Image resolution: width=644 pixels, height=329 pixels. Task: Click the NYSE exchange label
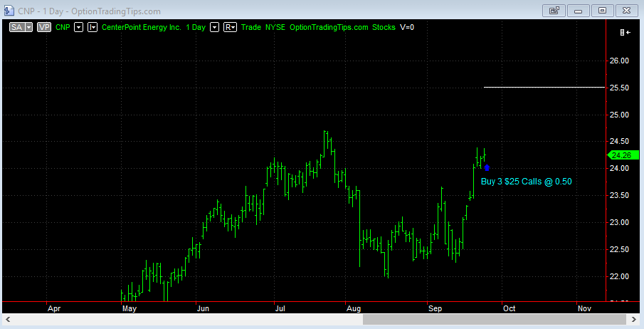click(x=275, y=27)
